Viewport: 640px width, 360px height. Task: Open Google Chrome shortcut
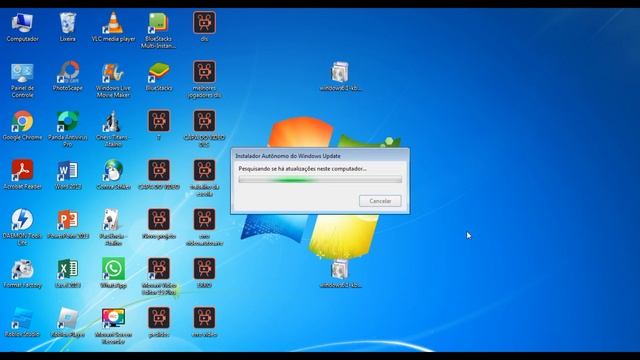tap(22, 126)
